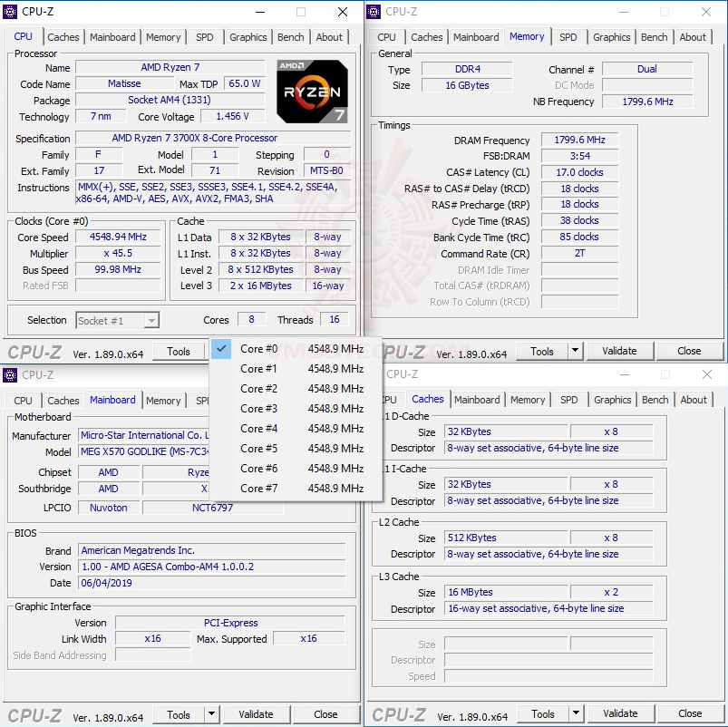Click Validate button in the Mainboard window
728x727 pixels.
[x=257, y=714]
